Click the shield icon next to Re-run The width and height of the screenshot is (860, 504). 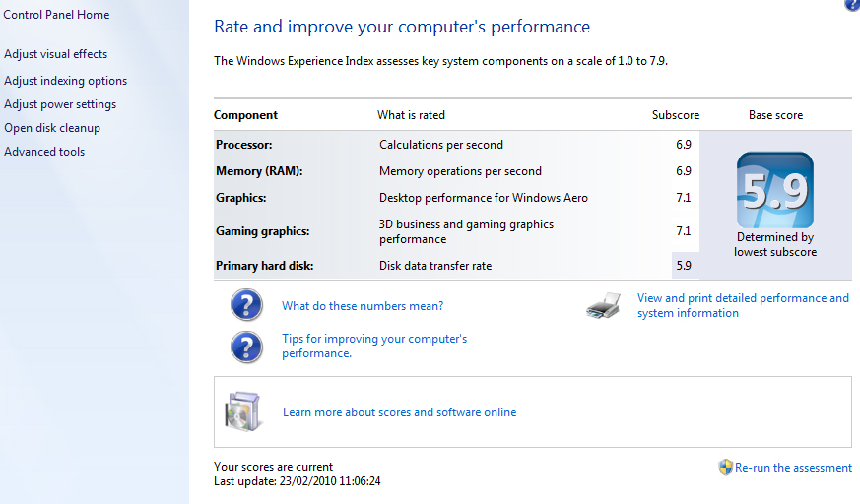726,468
